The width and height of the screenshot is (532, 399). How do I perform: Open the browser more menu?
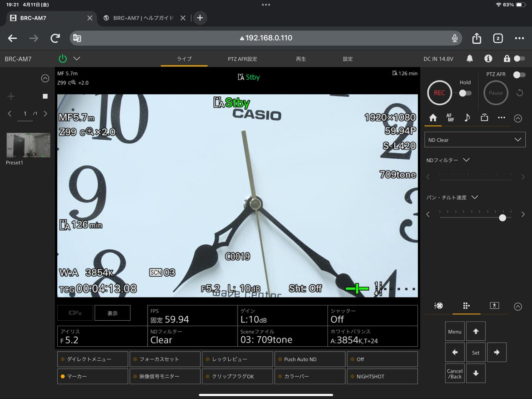tap(519, 38)
